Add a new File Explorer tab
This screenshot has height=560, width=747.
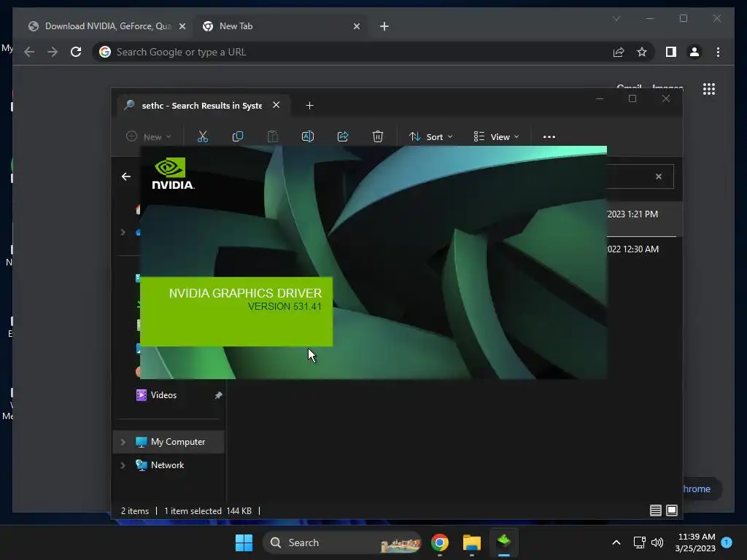(309, 105)
